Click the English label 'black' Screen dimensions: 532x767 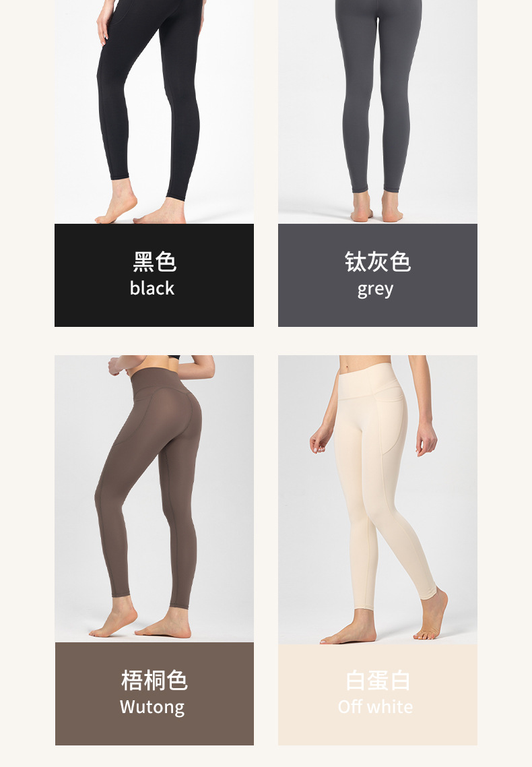[152, 288]
